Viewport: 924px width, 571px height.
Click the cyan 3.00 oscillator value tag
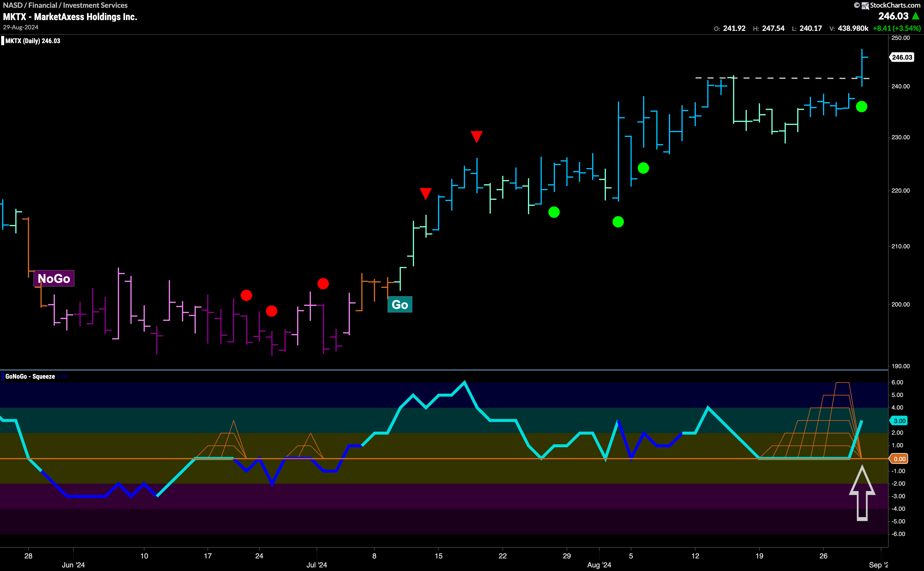coord(899,421)
